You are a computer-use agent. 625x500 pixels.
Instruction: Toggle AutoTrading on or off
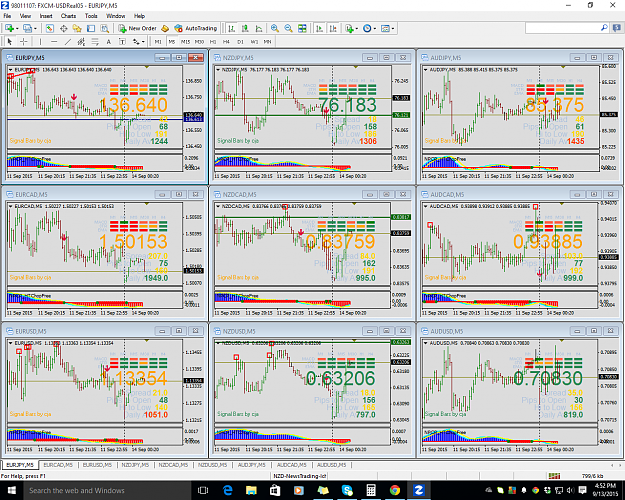click(x=196, y=28)
